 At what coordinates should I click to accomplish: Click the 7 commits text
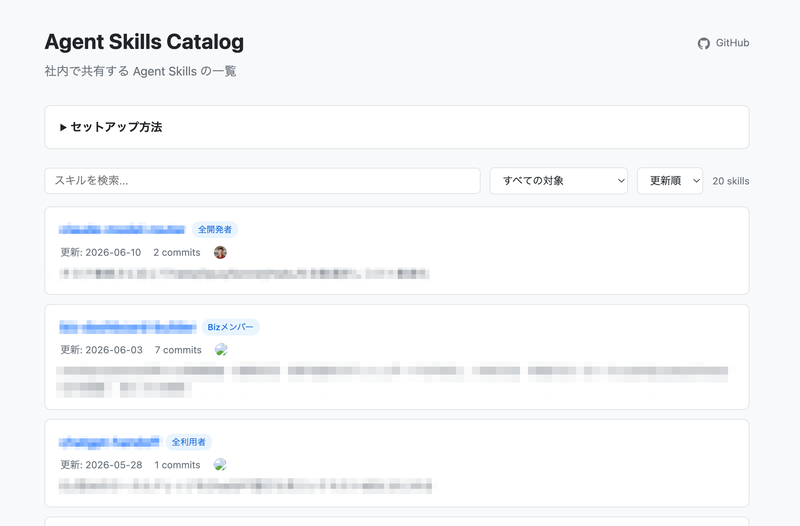point(178,350)
